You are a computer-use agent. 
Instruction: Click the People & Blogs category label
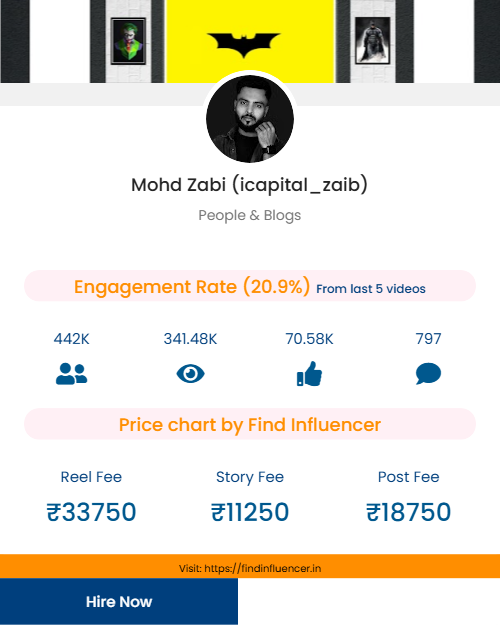coord(250,215)
